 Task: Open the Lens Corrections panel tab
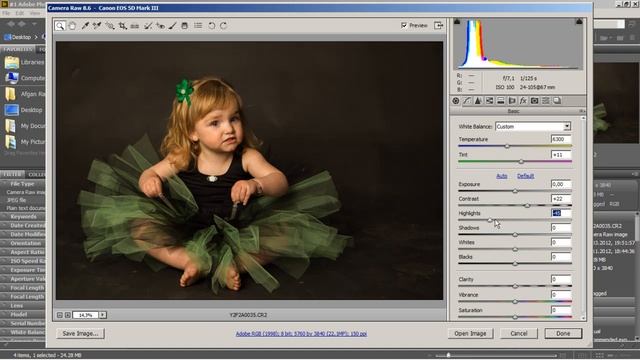coord(512,101)
